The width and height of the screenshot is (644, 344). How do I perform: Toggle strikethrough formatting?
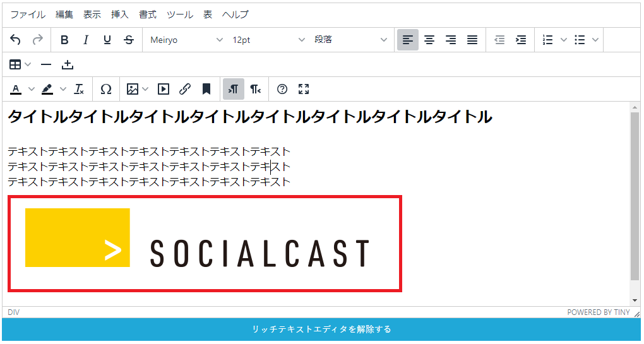129,40
